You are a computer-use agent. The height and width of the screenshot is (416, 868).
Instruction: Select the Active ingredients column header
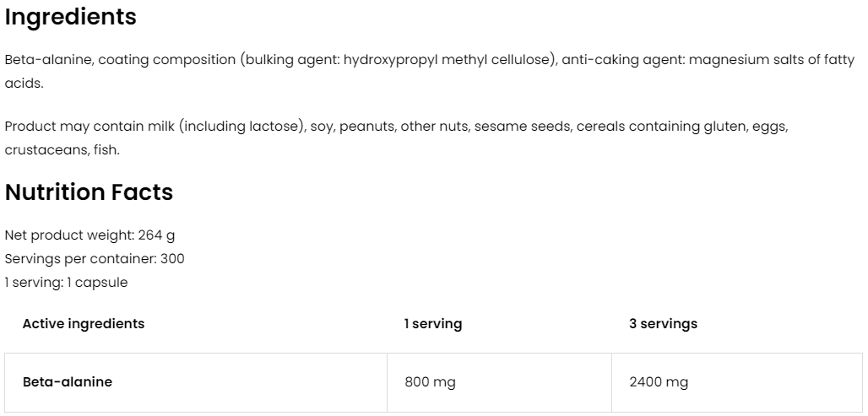(84, 323)
